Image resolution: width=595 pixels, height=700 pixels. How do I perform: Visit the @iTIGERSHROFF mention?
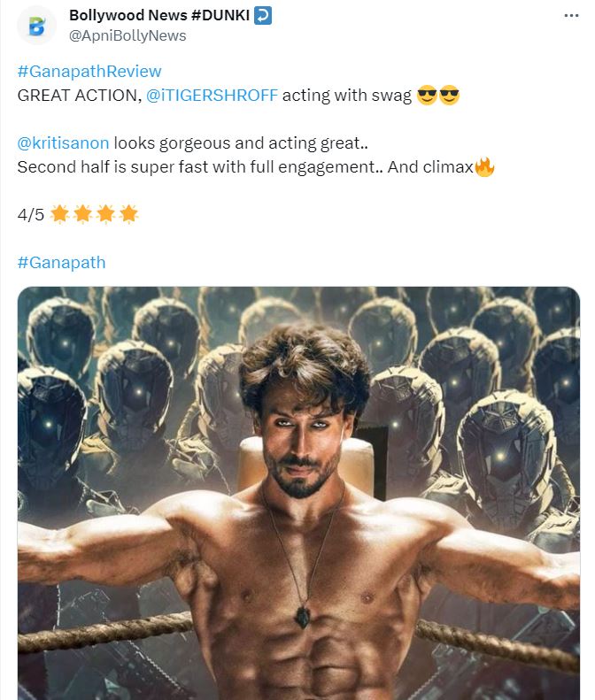pos(212,96)
